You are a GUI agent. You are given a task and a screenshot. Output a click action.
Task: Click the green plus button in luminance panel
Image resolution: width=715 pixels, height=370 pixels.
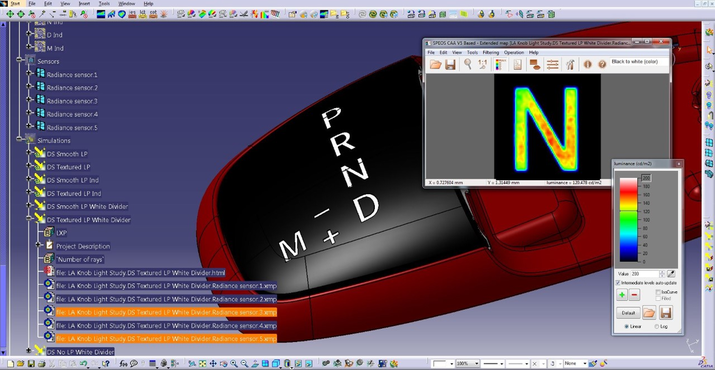coord(622,295)
